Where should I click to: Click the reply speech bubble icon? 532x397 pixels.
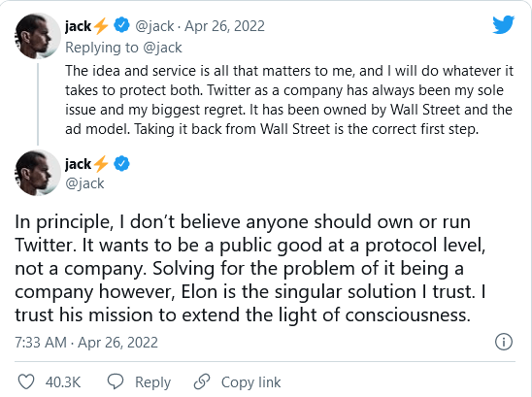click(x=116, y=381)
